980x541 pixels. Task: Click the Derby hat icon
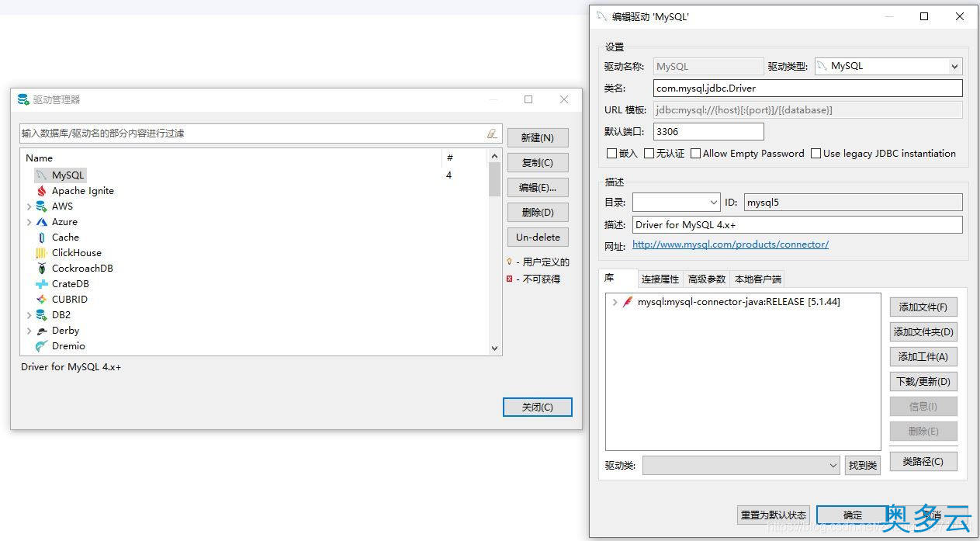(42, 331)
